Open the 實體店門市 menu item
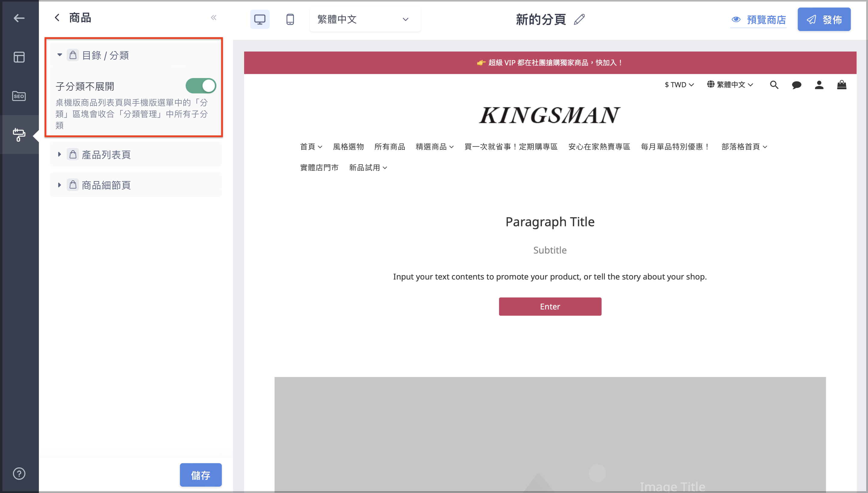Image resolution: width=868 pixels, height=493 pixels. (319, 168)
